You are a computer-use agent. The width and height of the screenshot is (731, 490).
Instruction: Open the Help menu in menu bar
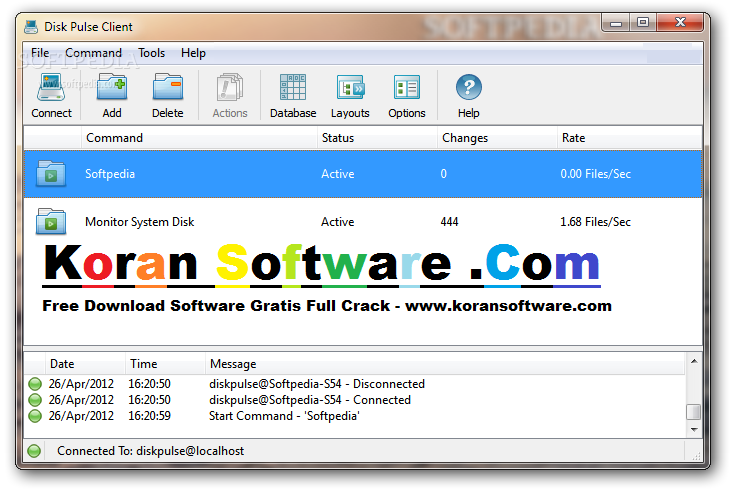click(x=193, y=53)
